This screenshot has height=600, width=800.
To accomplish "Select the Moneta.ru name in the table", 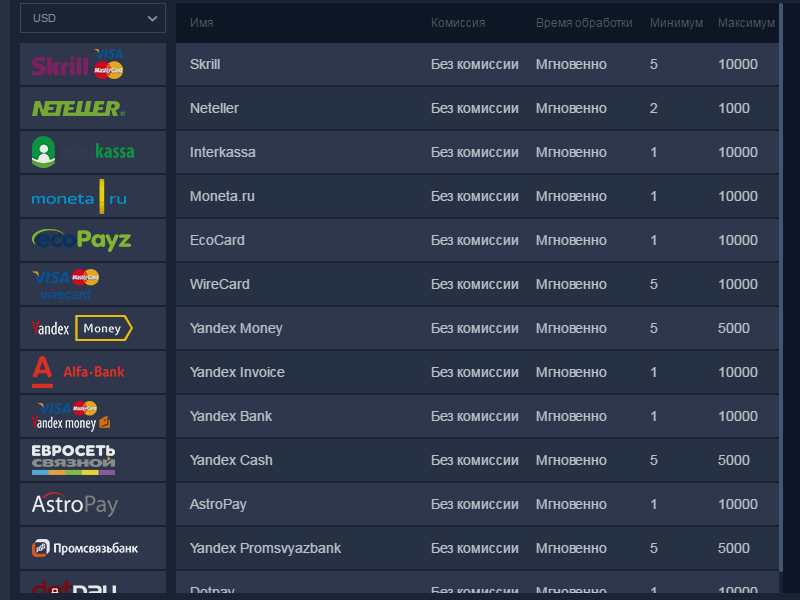I will click(x=222, y=196).
